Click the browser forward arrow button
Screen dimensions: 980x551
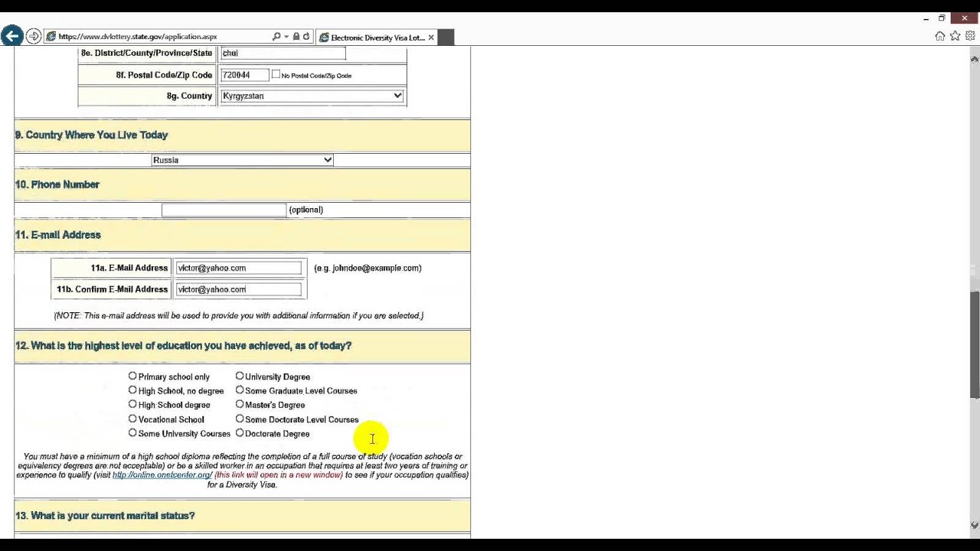pos(34,36)
